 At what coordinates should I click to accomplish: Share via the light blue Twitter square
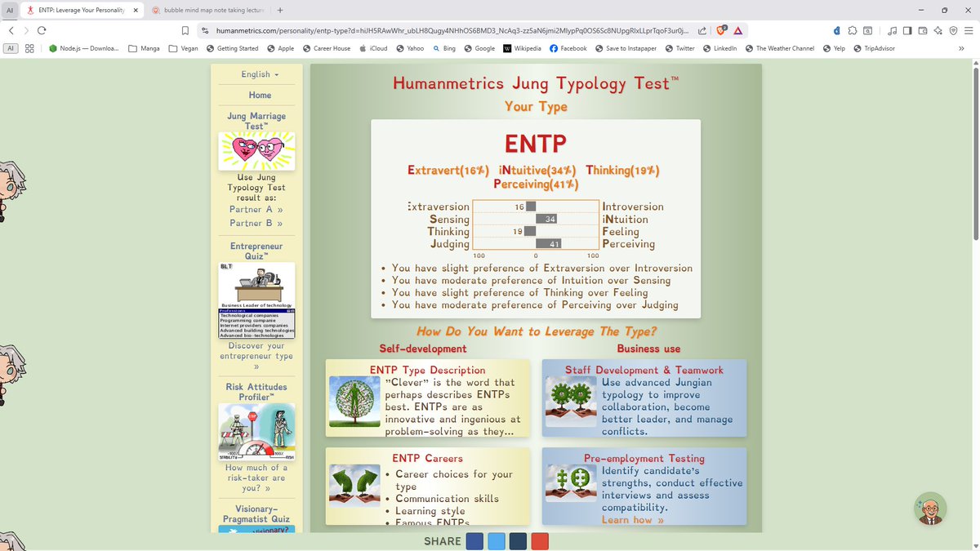[x=497, y=541]
